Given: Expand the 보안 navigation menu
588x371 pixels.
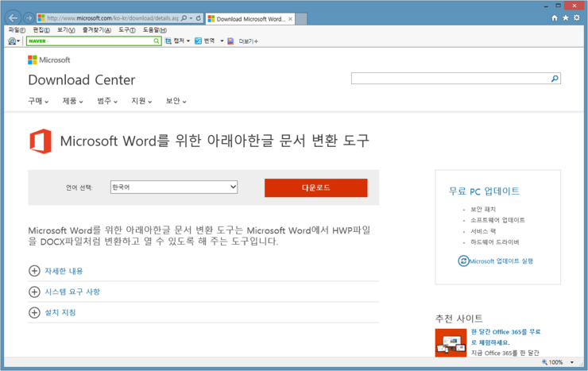Looking at the screenshot, I should (176, 101).
